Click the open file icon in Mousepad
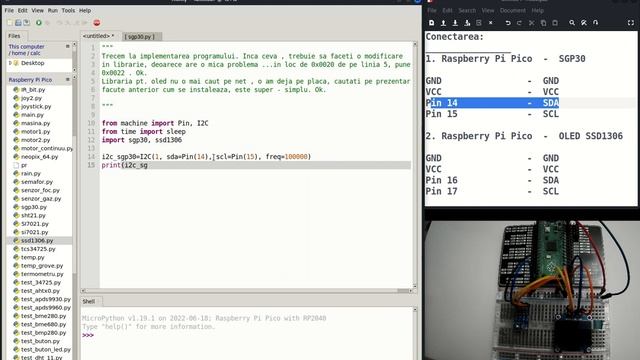The width and height of the screenshot is (640, 360). pyautogui.click(x=443, y=23)
